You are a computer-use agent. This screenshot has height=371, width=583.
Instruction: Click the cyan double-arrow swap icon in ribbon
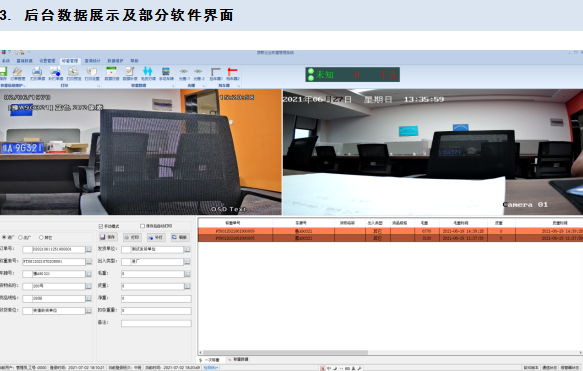(148, 71)
